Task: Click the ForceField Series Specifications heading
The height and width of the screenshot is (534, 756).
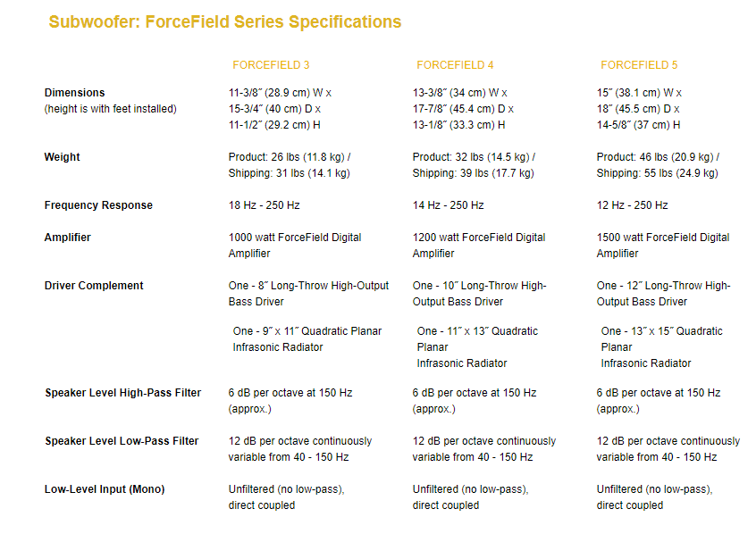Action: pos(224,22)
